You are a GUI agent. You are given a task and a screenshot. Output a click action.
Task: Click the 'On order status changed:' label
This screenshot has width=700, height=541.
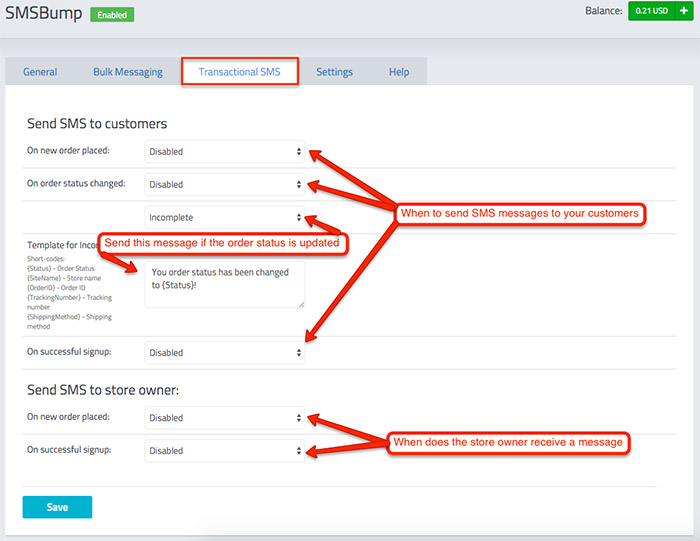(x=76, y=183)
